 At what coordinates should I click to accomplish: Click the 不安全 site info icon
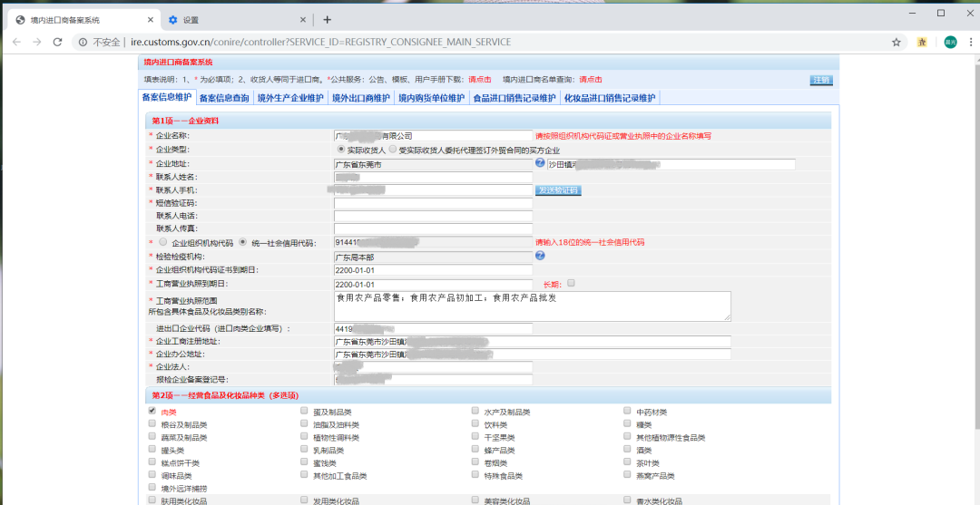(x=83, y=42)
